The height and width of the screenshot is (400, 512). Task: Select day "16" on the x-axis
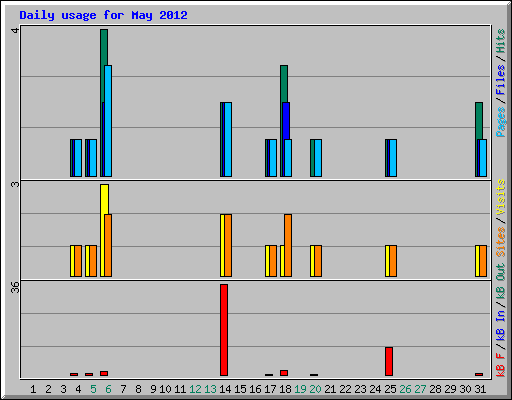click(x=255, y=389)
